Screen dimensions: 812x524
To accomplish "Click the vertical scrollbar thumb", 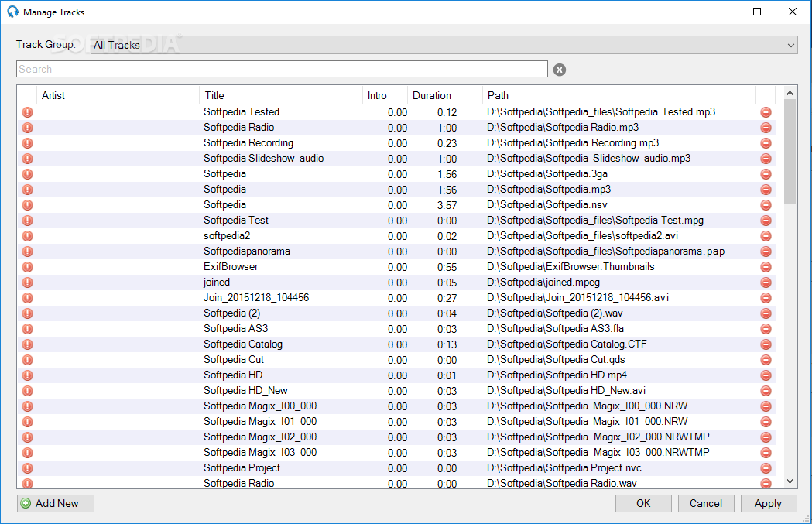I will pos(790,151).
